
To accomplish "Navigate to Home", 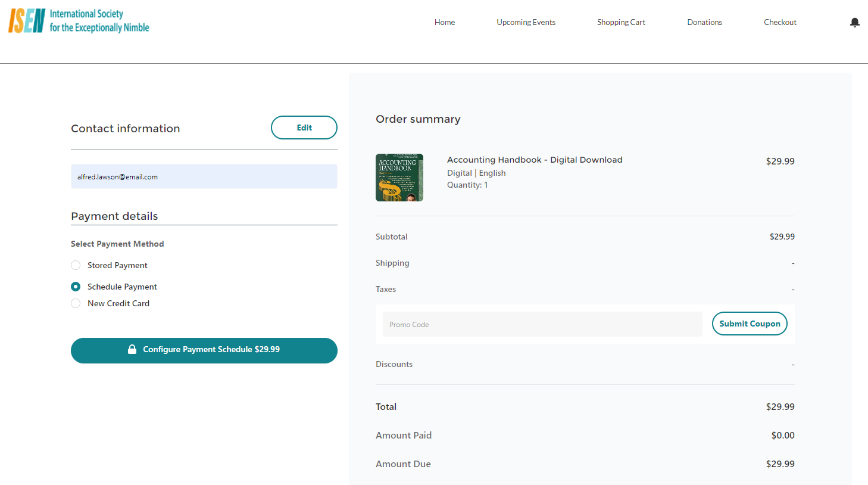I will 444,22.
